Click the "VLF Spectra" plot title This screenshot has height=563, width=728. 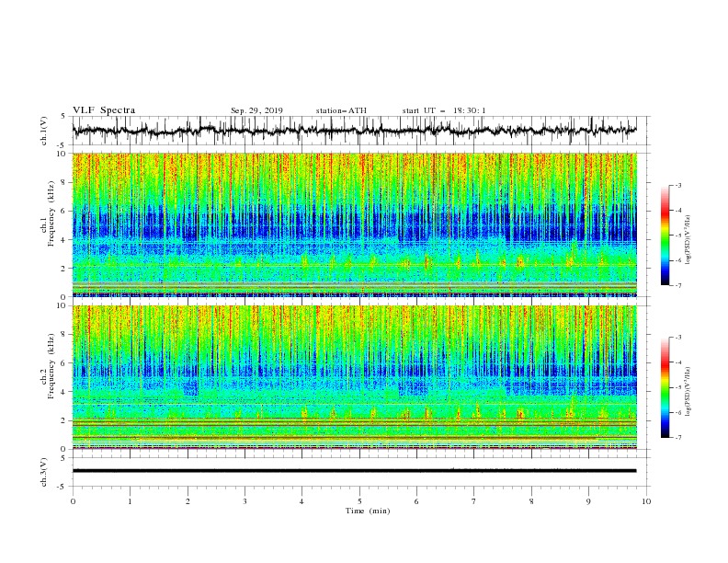104,110
